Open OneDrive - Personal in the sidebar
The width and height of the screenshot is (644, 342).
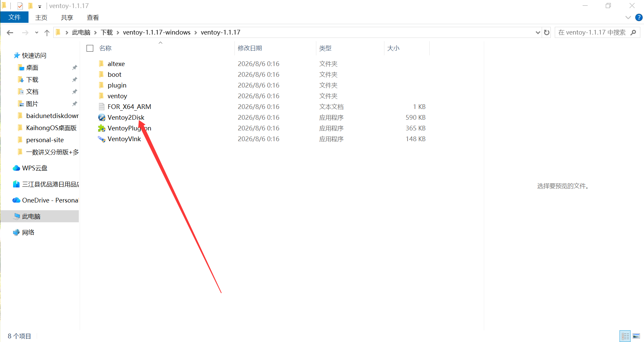pyautogui.click(x=45, y=200)
